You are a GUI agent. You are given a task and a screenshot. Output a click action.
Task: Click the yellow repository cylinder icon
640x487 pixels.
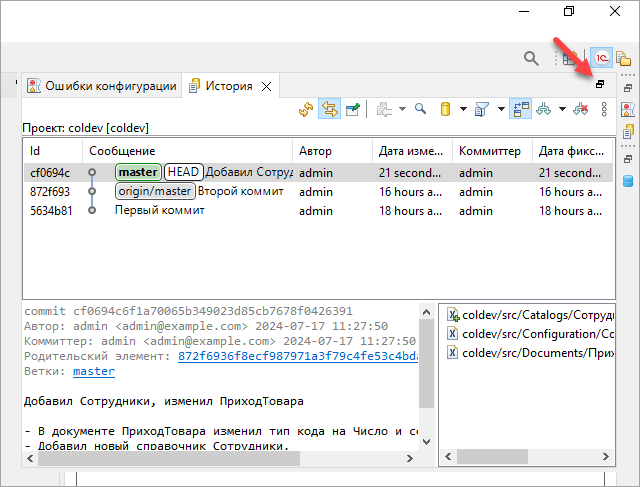(446, 109)
